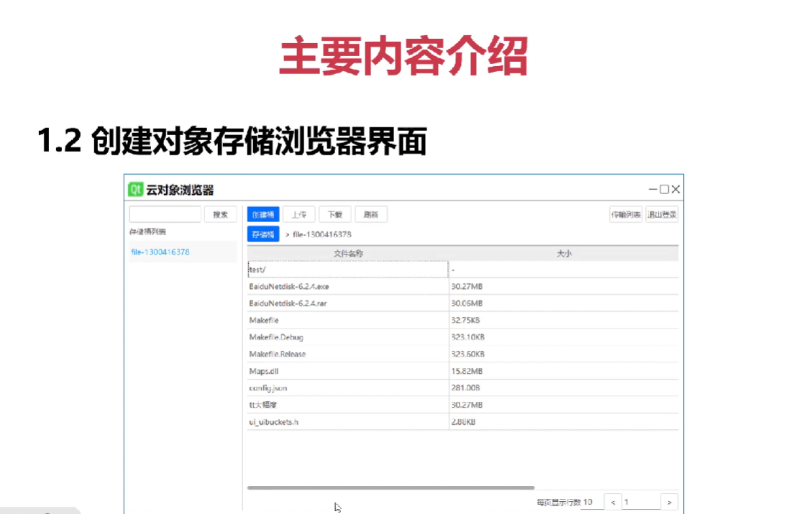Maximize the 云对象浏览器 window
This screenshot has height=514, width=812.
coord(664,190)
